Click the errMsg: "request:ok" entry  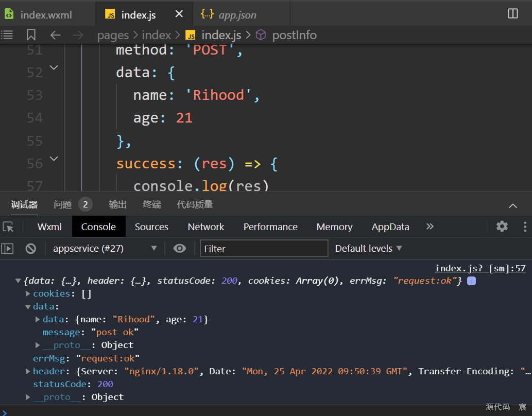tap(86, 358)
